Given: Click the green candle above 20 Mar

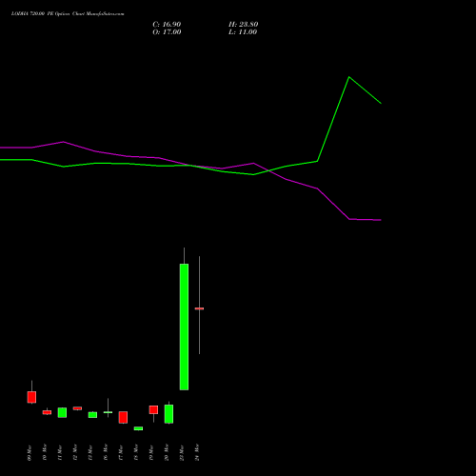Looking at the screenshot, I should (x=169, y=414).
